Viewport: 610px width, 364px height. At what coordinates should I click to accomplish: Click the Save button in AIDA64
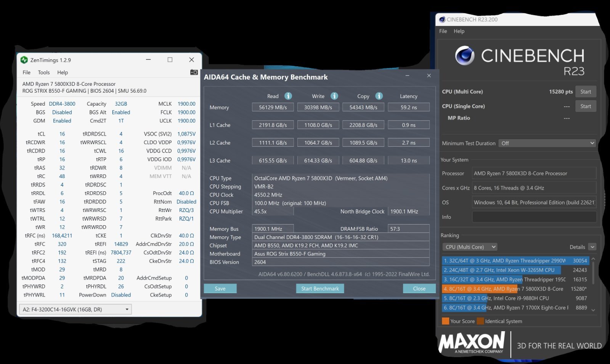tap(220, 289)
